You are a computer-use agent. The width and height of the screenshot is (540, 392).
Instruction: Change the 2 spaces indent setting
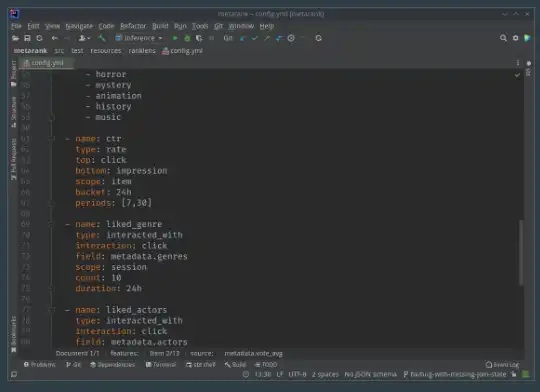325,374
